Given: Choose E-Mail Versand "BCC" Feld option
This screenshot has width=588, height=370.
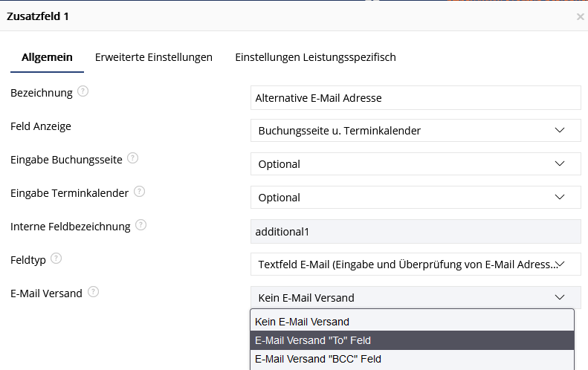Looking at the screenshot, I should [x=412, y=359].
